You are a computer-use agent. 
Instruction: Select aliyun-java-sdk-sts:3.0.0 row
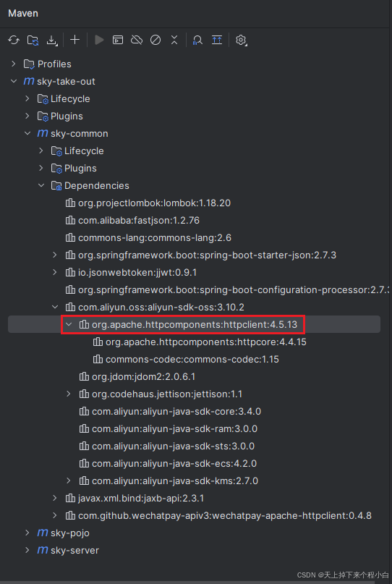coord(194,447)
